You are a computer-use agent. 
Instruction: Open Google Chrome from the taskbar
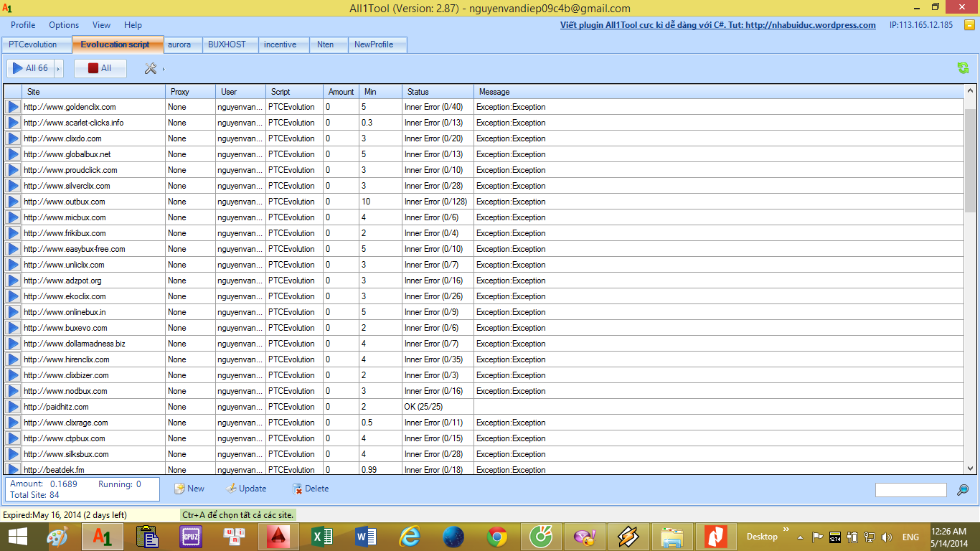[497, 536]
